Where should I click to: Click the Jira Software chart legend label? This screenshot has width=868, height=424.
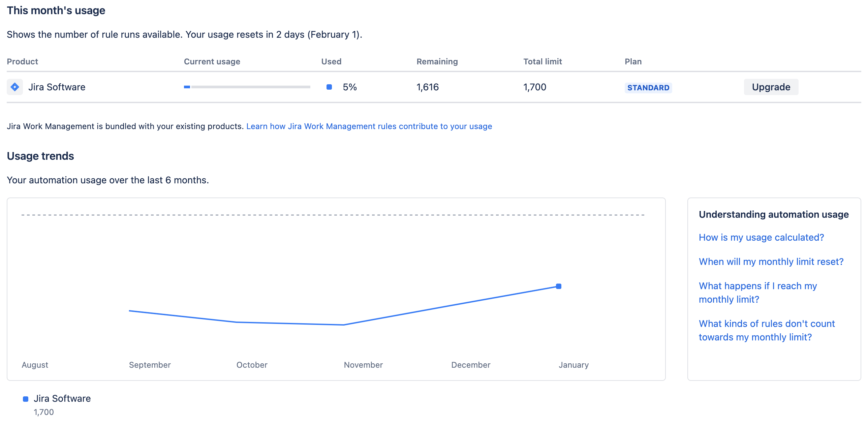coord(62,398)
